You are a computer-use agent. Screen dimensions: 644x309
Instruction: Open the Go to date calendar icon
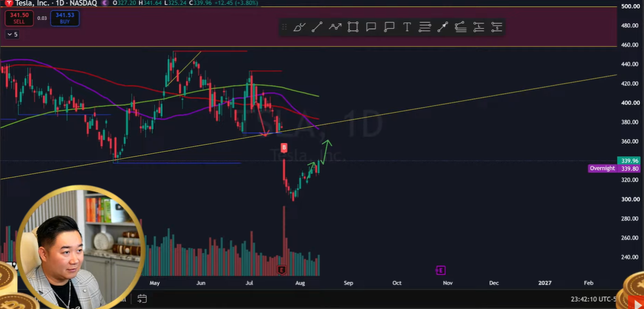click(x=142, y=299)
